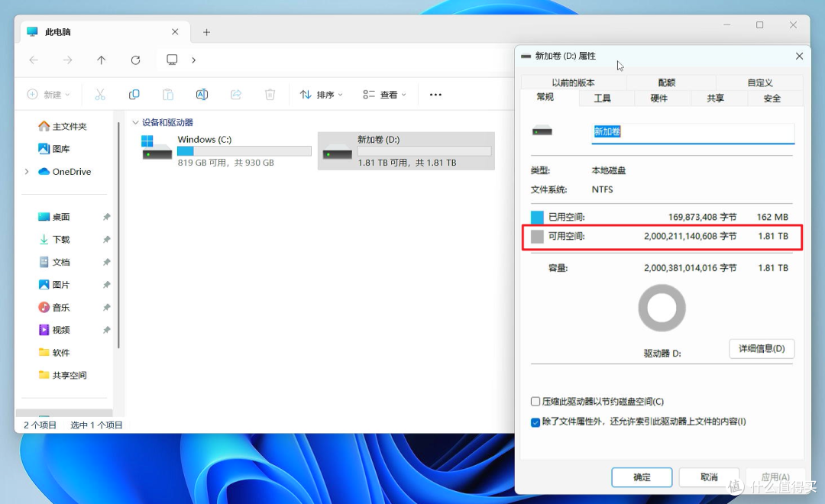Image resolution: width=825 pixels, height=504 pixels.
Task: Click the pin icon next to 视频
Action: point(106,330)
